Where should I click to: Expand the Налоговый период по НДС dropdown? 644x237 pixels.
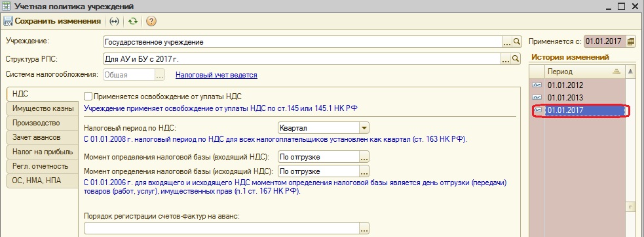point(364,128)
